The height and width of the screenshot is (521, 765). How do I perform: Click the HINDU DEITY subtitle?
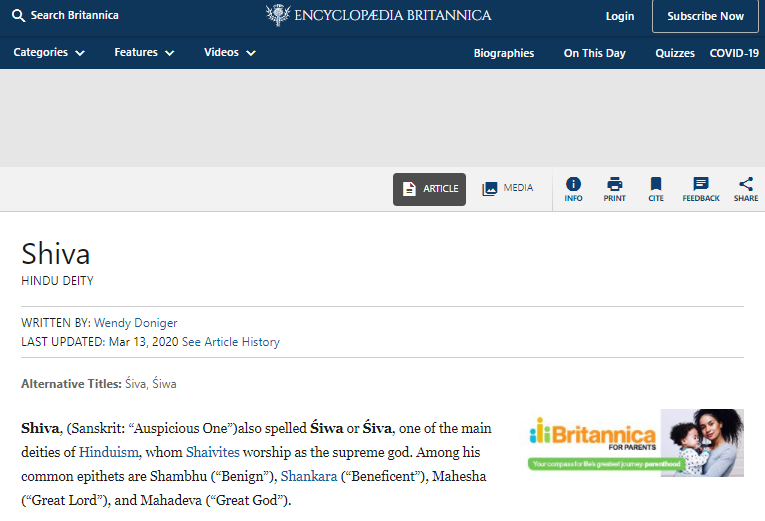[x=57, y=281]
